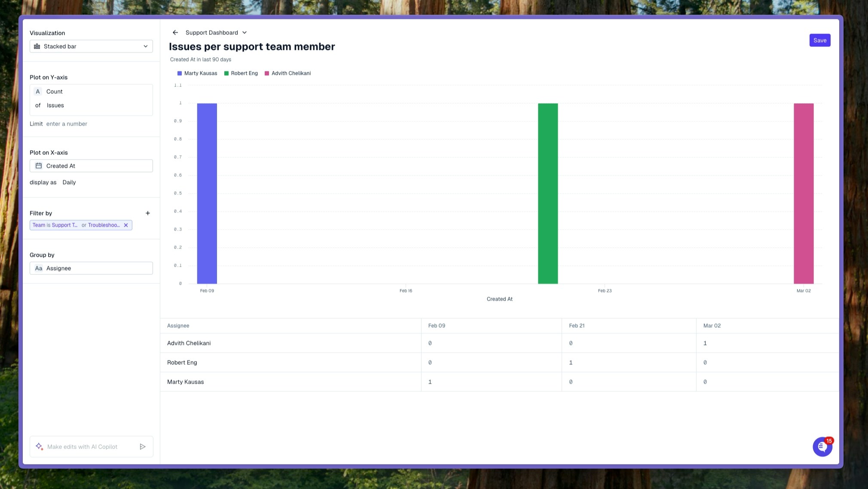Remove the Team filter with X

(126, 225)
